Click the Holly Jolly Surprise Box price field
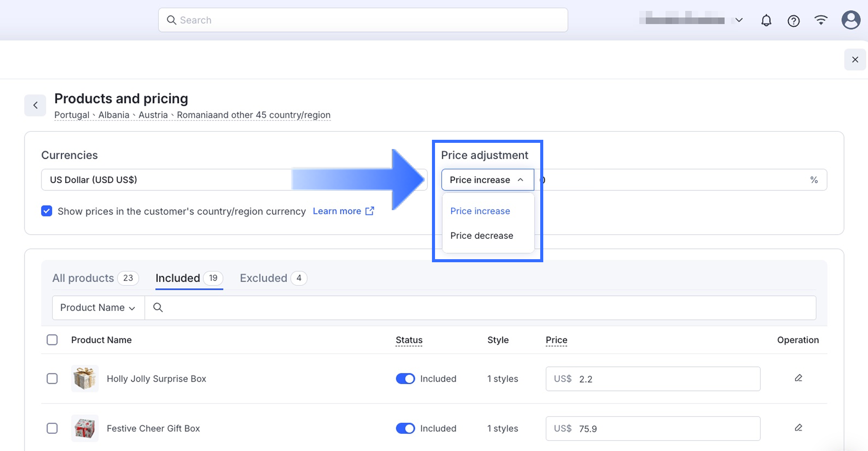 pos(664,379)
